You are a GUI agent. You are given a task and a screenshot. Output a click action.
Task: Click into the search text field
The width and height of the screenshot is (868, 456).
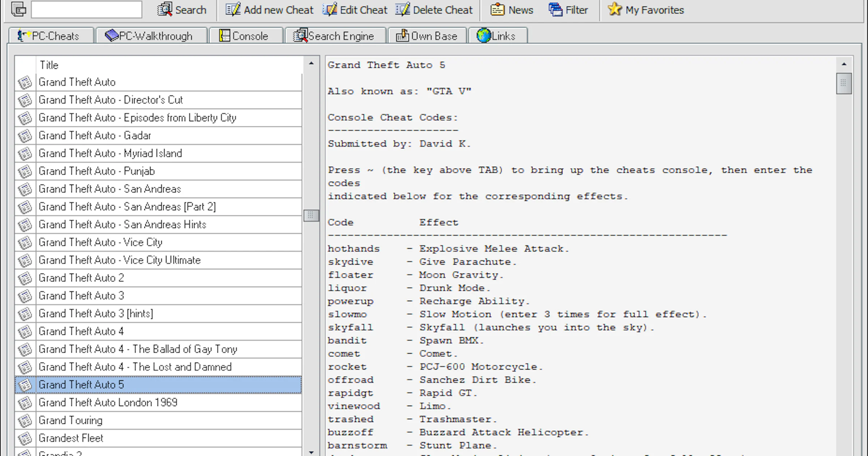coord(86,10)
